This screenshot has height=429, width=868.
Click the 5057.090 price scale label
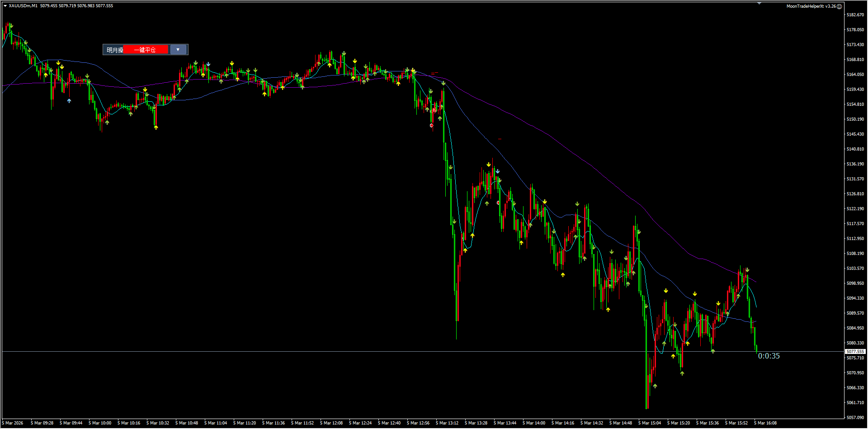coord(855,418)
